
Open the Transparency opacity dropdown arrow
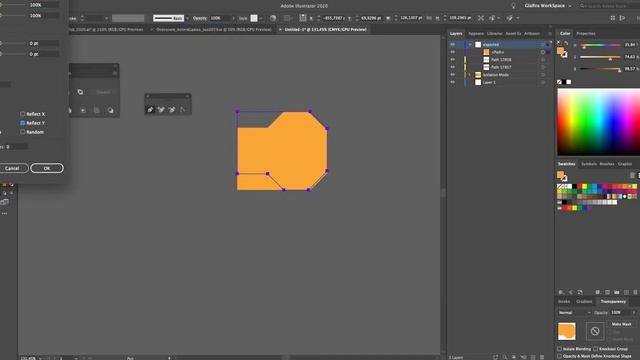[x=634, y=313]
